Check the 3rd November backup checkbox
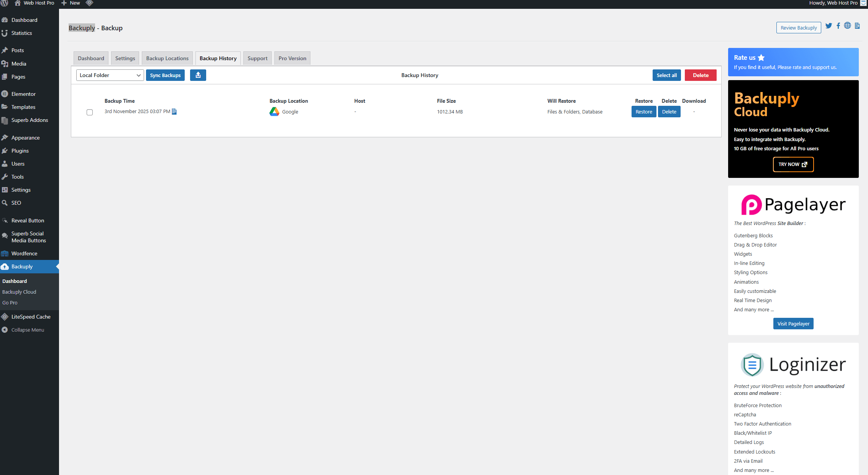868x475 pixels. pos(90,112)
